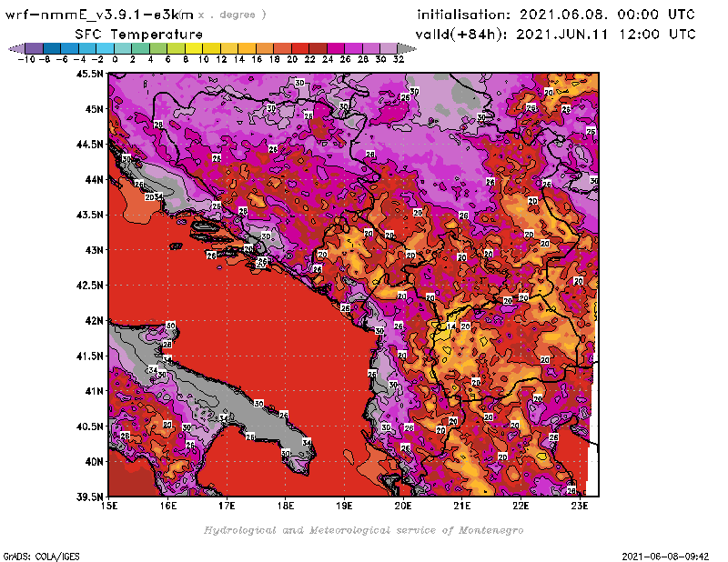Click the '40N' latitude axis label
This screenshot has width=728, height=562.
click(95, 462)
